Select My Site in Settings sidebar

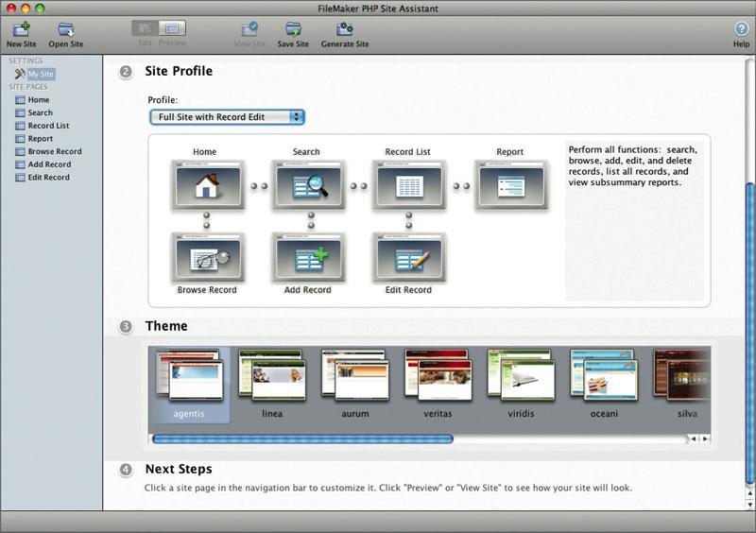(41, 74)
